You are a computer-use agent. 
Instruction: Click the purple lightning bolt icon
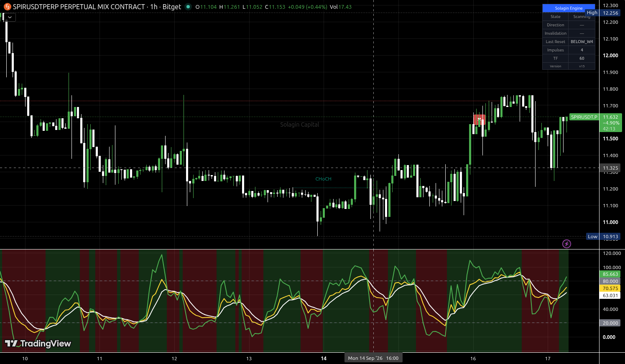coord(566,244)
